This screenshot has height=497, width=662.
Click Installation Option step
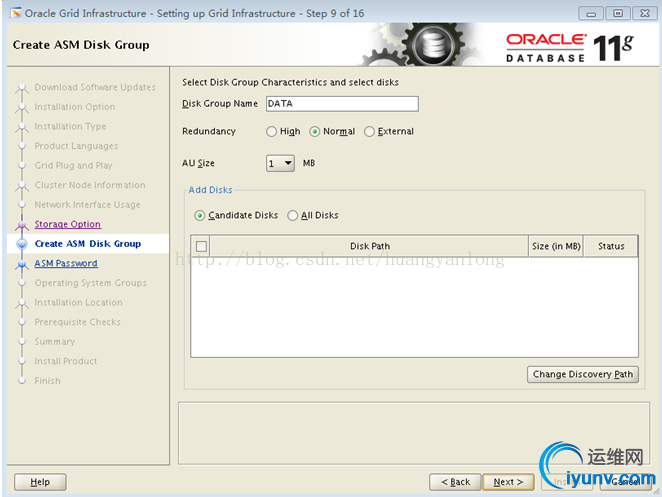click(x=75, y=107)
